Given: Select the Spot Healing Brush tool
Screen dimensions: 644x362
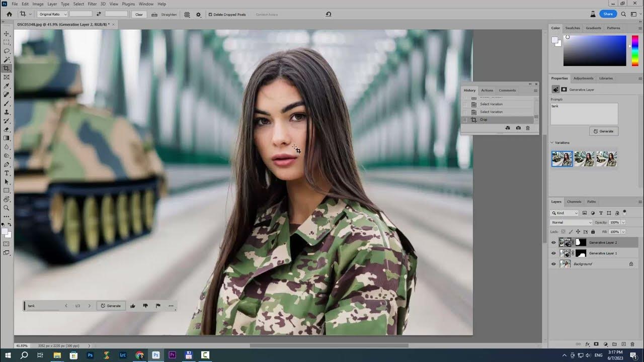Looking at the screenshot, I should click(x=7, y=95).
